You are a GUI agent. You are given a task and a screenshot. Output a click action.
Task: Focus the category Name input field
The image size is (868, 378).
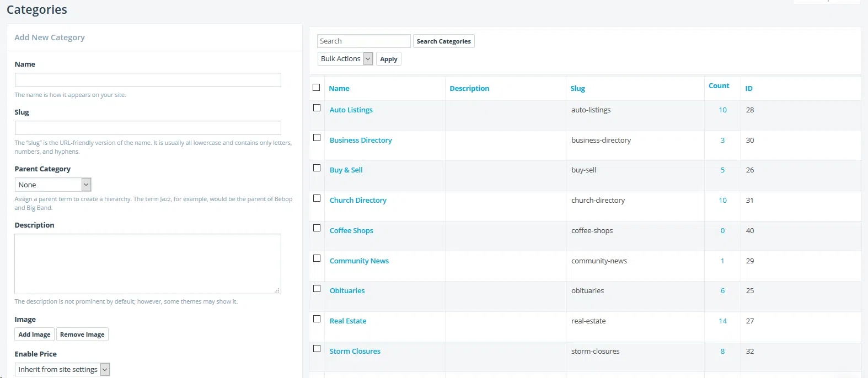point(148,80)
